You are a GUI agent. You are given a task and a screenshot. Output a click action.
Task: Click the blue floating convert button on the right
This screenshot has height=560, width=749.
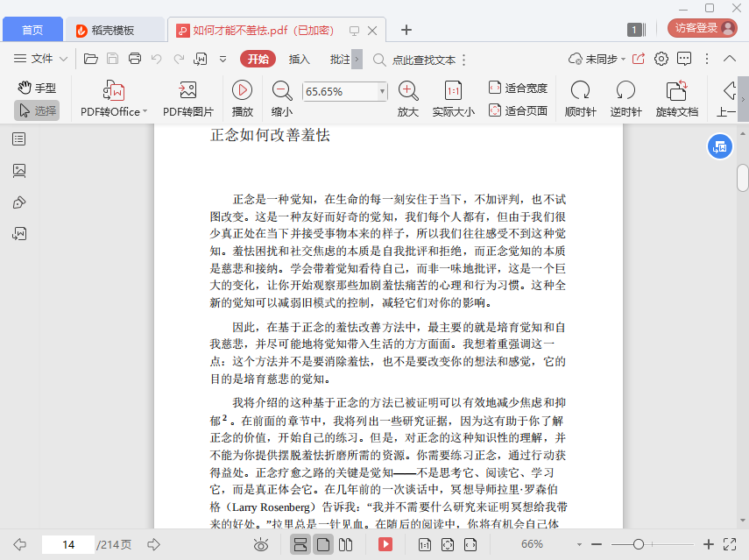click(719, 147)
